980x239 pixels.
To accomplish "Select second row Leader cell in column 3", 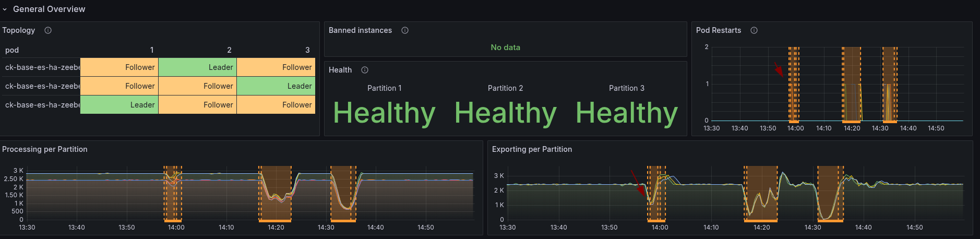I will tap(276, 86).
